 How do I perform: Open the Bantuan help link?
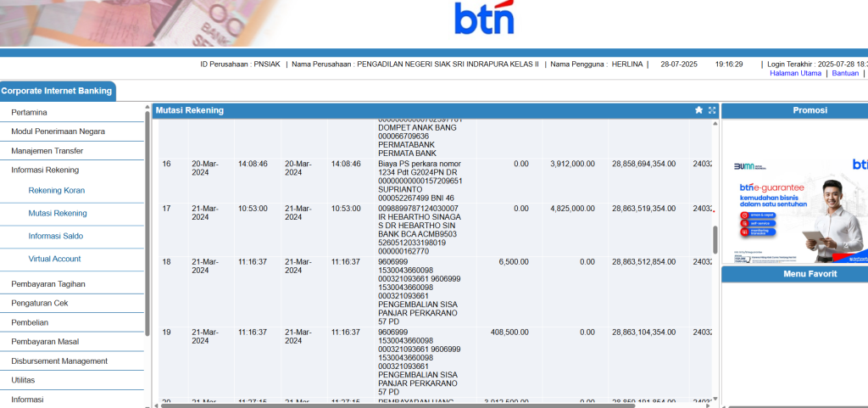point(844,73)
